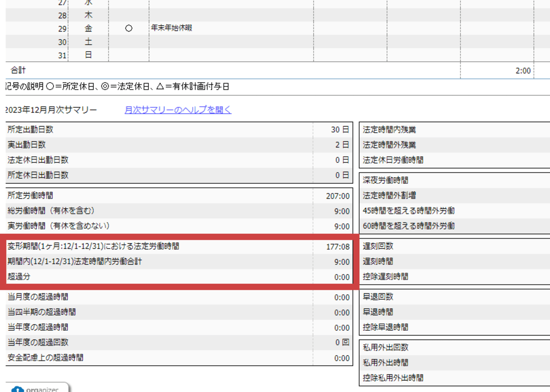Viewport: 550px width, 392px height.
Task: Click the 総労働時間（有休を含む） row
Action: coord(176,211)
